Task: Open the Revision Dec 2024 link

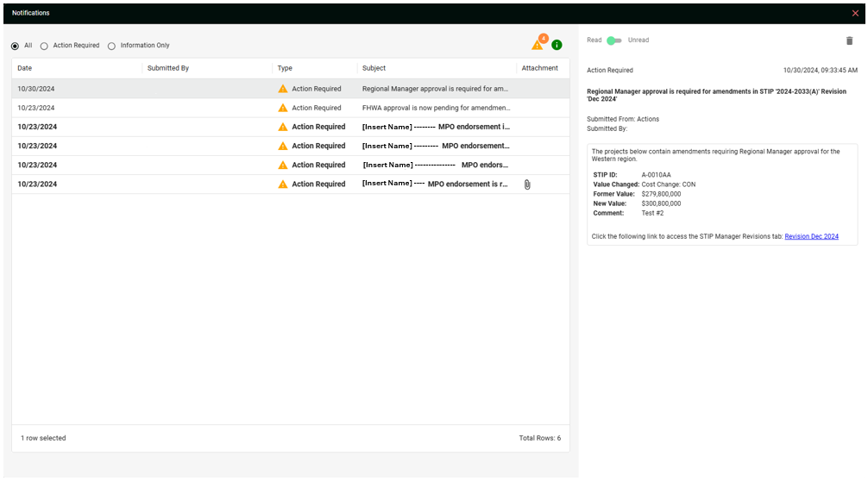Action: click(x=812, y=237)
